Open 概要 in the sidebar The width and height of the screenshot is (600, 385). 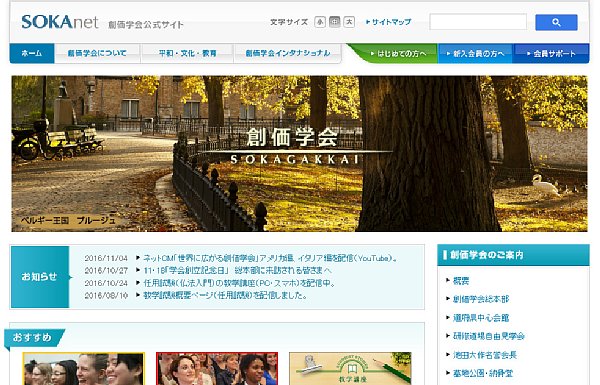click(x=461, y=281)
